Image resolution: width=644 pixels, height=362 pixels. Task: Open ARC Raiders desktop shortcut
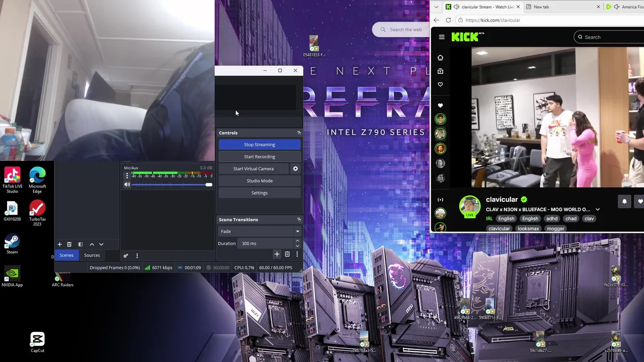(62, 279)
